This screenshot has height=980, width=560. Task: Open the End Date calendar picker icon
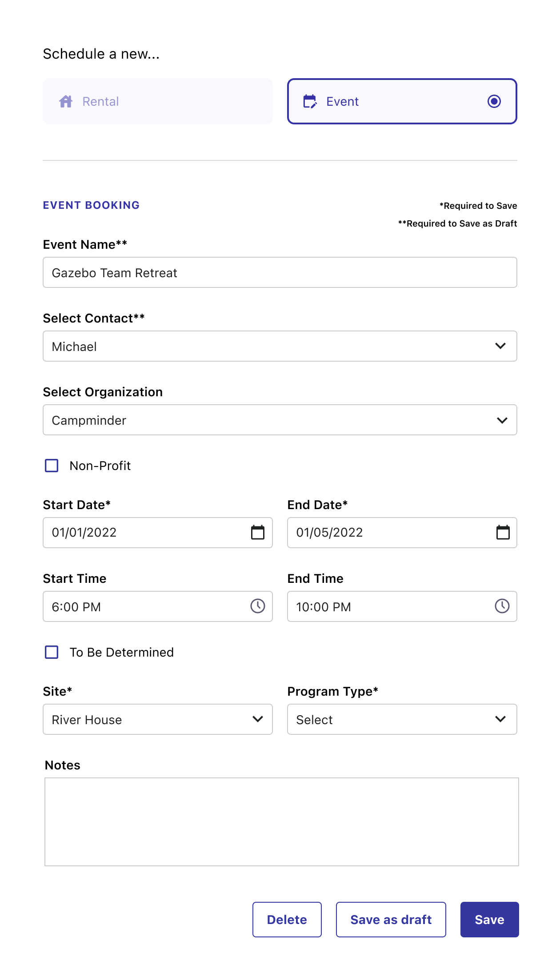pos(503,533)
